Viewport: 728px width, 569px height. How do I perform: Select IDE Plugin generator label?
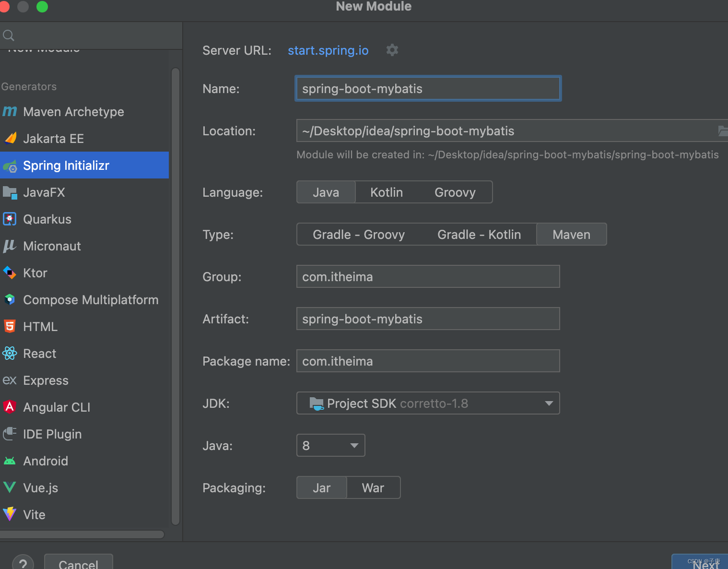coord(52,434)
